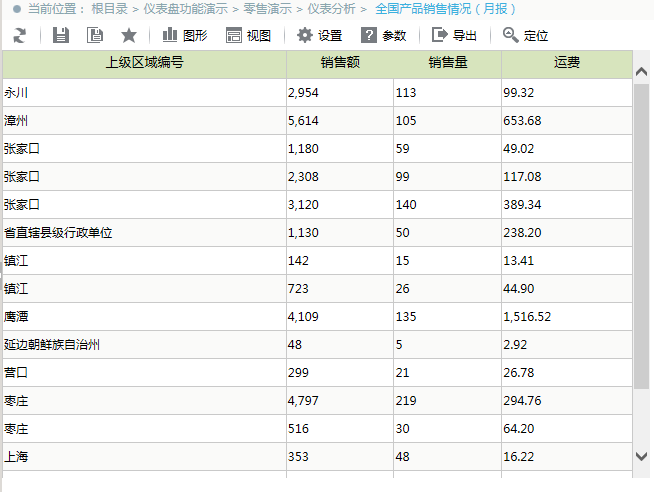Image resolution: width=654 pixels, height=492 pixels.
Task: Open the 图形 chart menu
Action: tap(185, 35)
